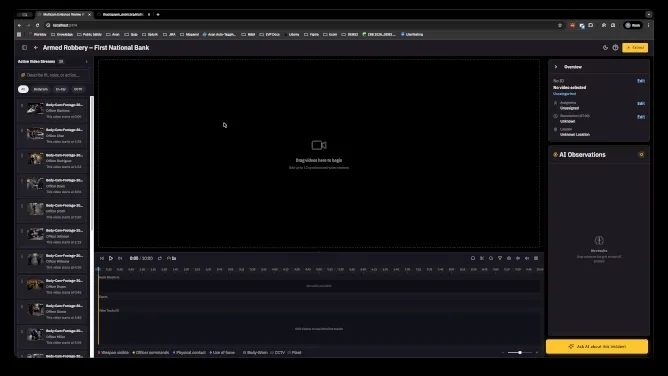Select the All filter pill

coord(23,89)
